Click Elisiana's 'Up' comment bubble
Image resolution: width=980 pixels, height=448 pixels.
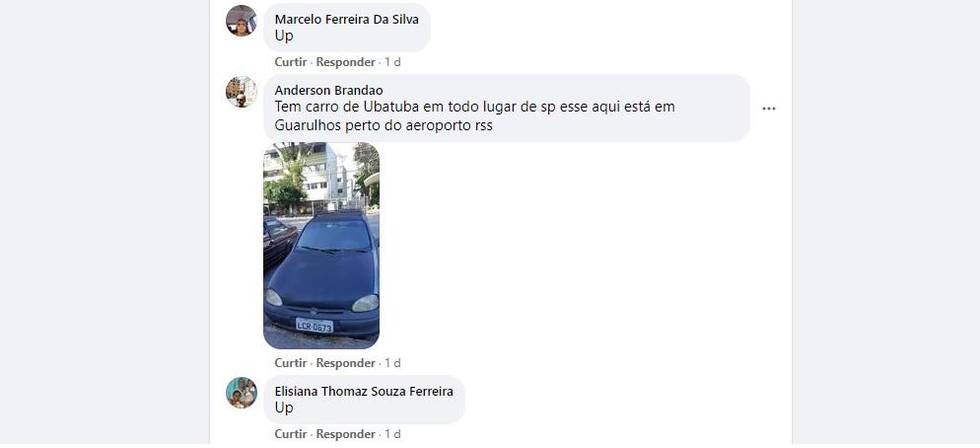364,400
